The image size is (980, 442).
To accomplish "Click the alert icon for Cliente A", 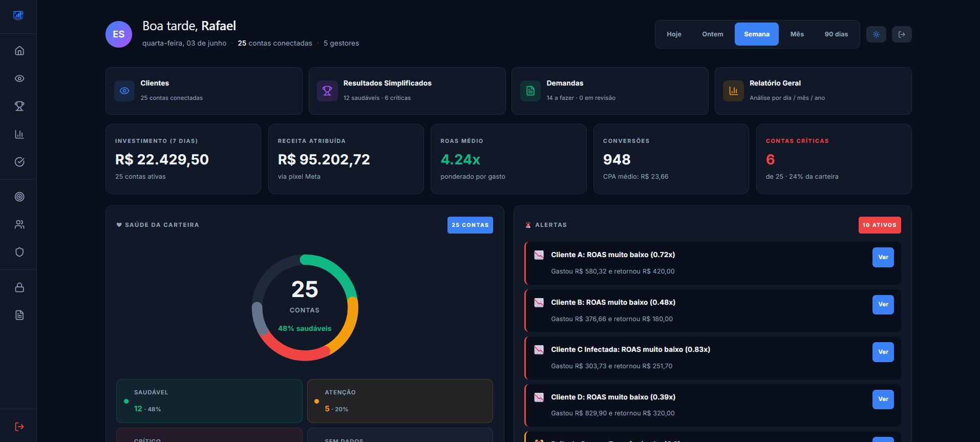I will (539, 255).
